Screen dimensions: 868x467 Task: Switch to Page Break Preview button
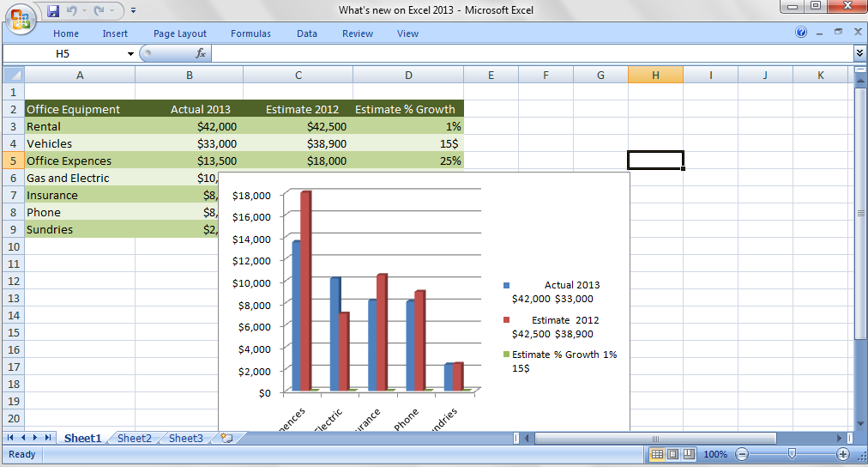(690, 454)
